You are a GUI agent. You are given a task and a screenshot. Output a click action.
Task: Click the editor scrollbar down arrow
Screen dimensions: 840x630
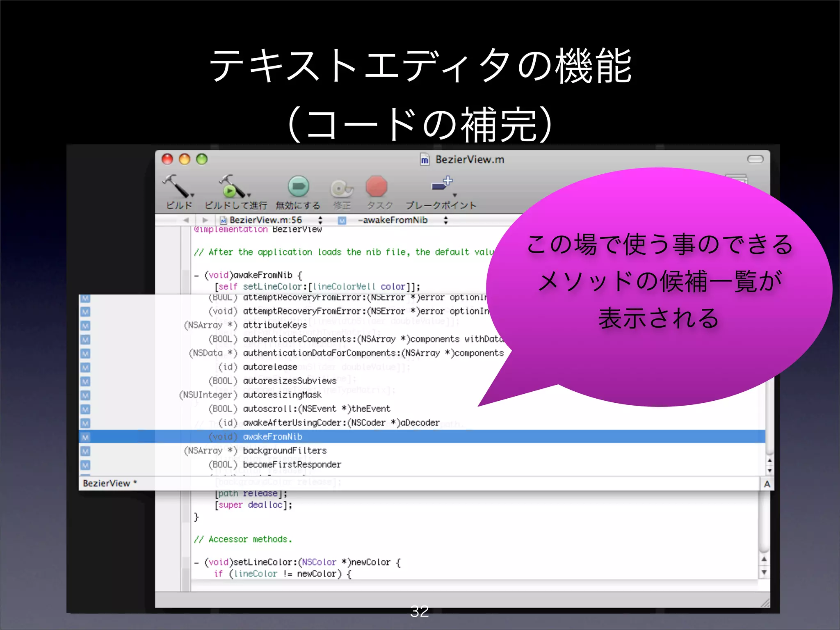pyautogui.click(x=764, y=572)
